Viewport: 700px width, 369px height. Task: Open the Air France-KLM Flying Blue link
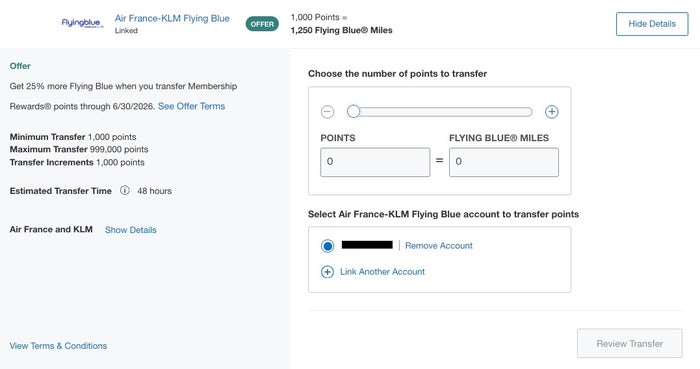(172, 18)
